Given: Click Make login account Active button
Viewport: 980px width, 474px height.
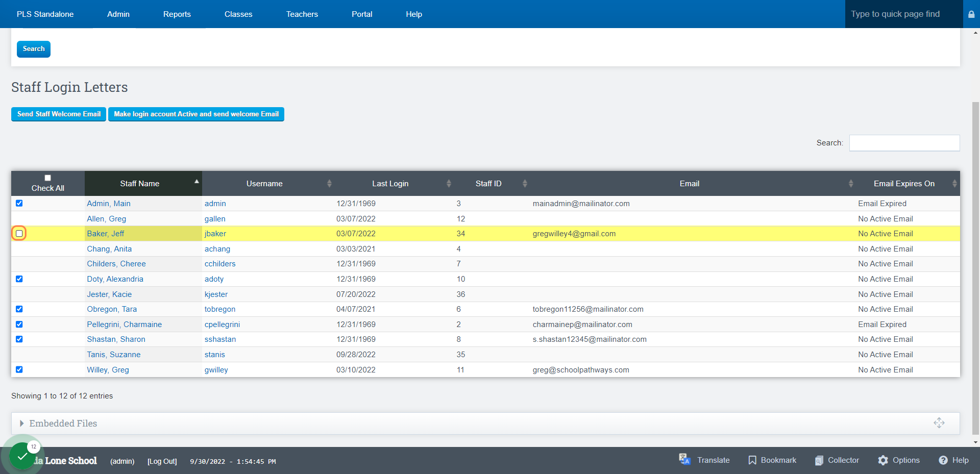Looking at the screenshot, I should pyautogui.click(x=196, y=114).
